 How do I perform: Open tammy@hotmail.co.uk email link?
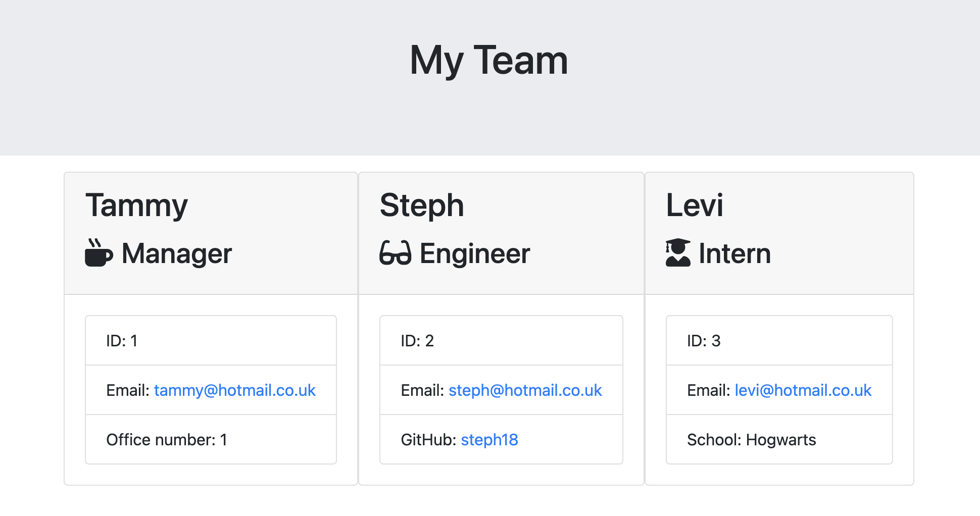pos(235,390)
